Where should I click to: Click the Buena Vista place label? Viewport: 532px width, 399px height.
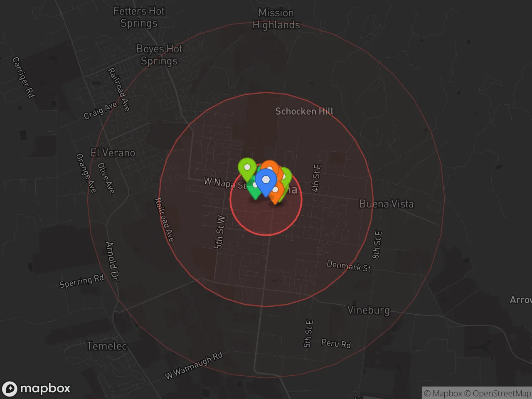tap(386, 204)
